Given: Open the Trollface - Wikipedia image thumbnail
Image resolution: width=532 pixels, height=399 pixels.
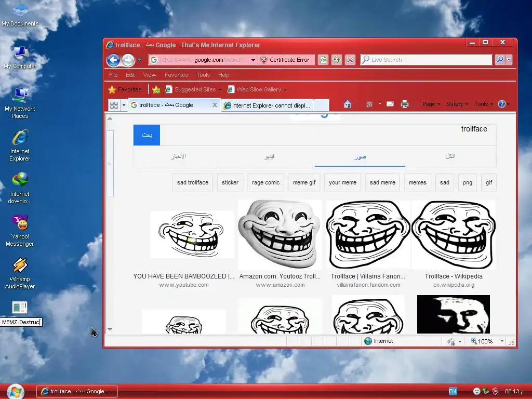Looking at the screenshot, I should click(x=454, y=235).
